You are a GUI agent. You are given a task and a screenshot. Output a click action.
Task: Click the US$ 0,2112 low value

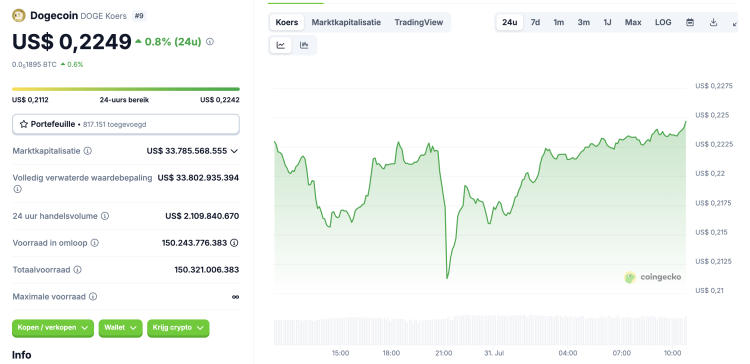coord(30,100)
